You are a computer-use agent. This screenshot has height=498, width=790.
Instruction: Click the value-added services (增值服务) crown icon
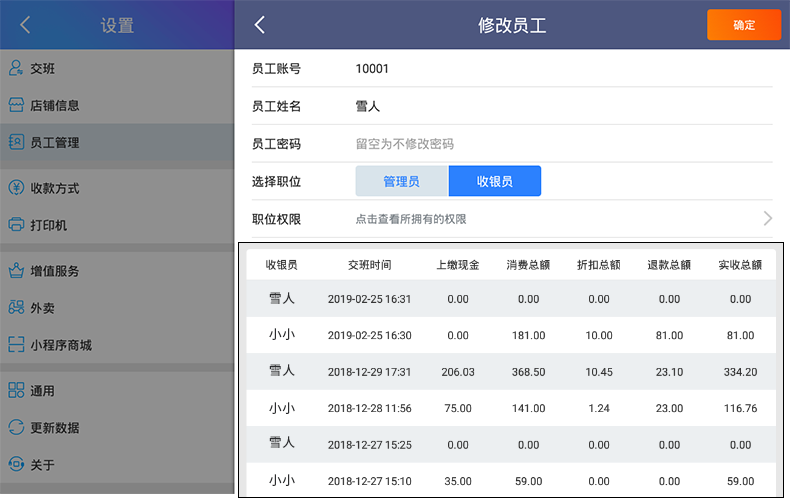[16, 271]
